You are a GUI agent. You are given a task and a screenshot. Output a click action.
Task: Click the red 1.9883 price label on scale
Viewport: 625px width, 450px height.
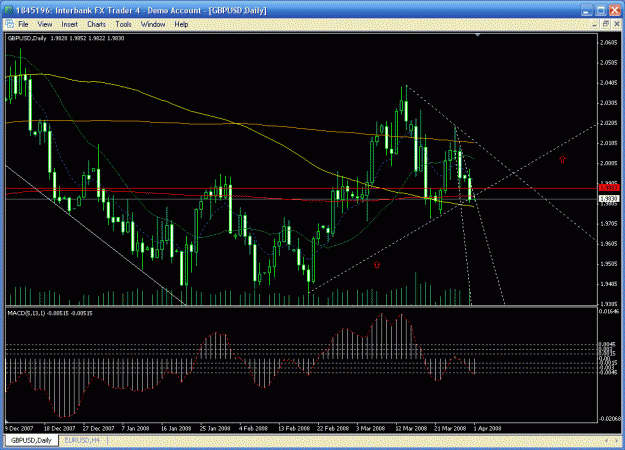tap(609, 188)
